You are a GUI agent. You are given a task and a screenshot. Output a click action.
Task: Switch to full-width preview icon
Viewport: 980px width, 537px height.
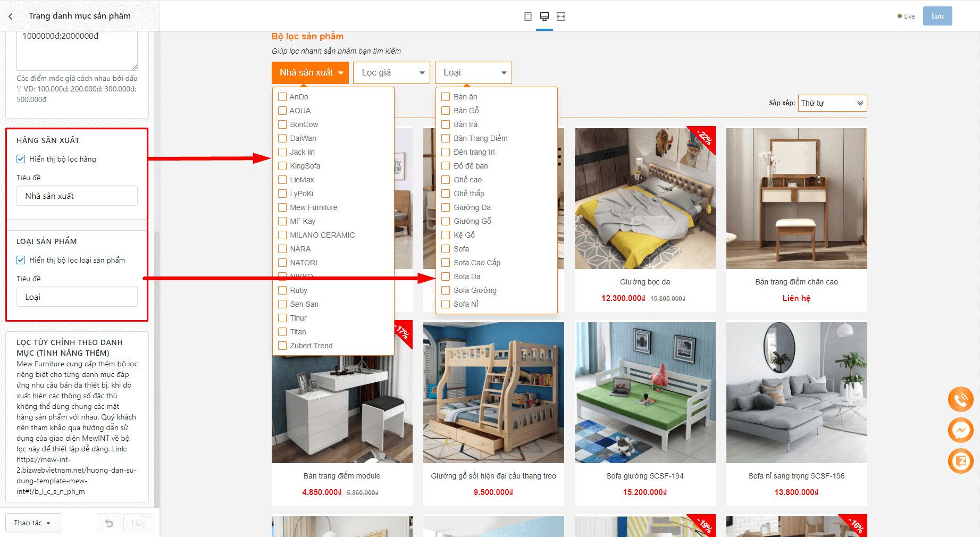tap(561, 16)
